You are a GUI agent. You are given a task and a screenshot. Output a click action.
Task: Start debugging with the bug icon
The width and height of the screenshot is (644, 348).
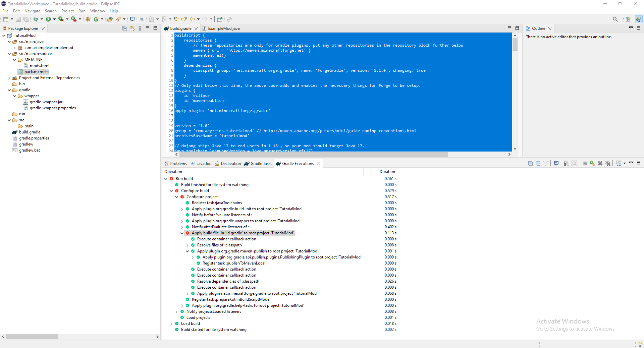(36, 19)
